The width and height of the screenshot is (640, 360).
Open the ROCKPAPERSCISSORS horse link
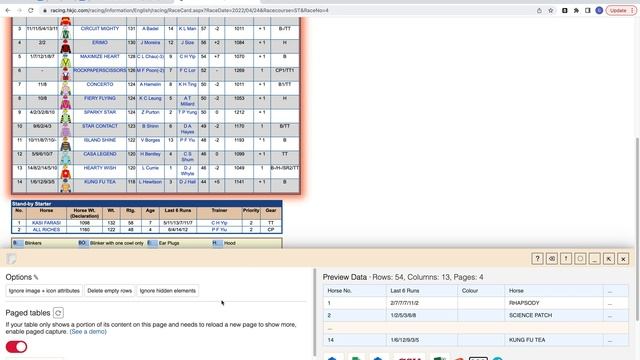click(x=100, y=70)
